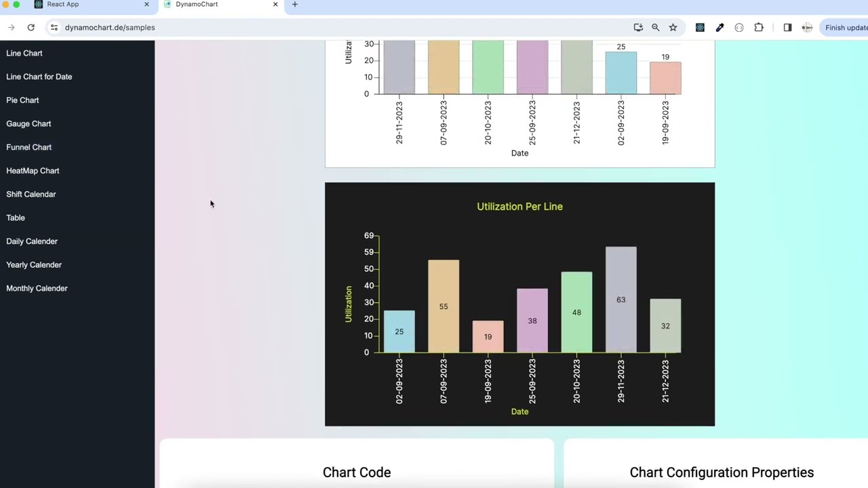Click the 02-09-2023 label in dark chart

(x=399, y=381)
